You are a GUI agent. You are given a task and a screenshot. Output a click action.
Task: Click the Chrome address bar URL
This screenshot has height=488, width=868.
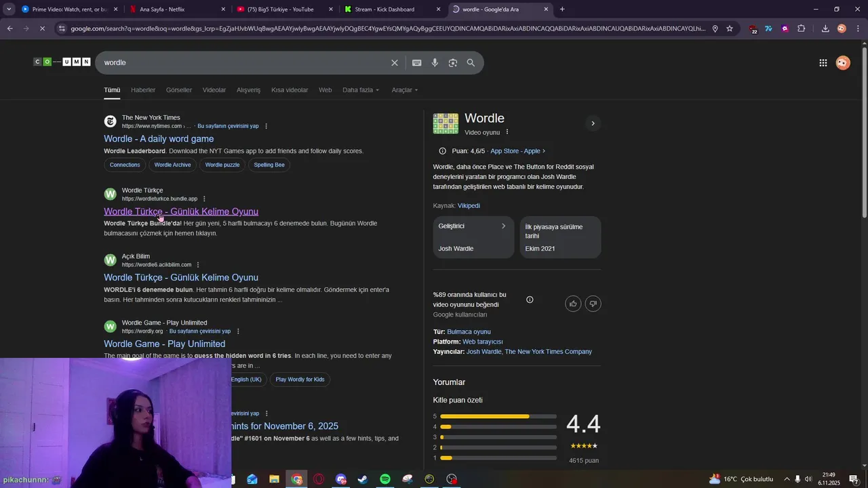tap(388, 28)
